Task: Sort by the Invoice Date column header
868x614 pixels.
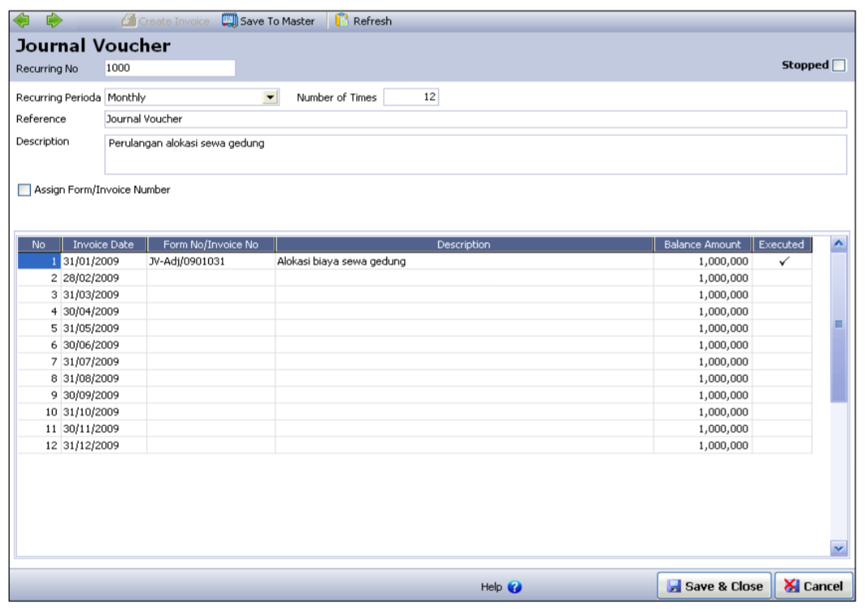Action: coord(104,245)
